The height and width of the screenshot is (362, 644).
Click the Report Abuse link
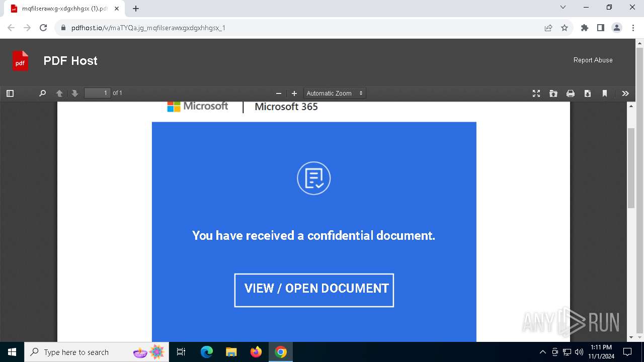click(593, 60)
